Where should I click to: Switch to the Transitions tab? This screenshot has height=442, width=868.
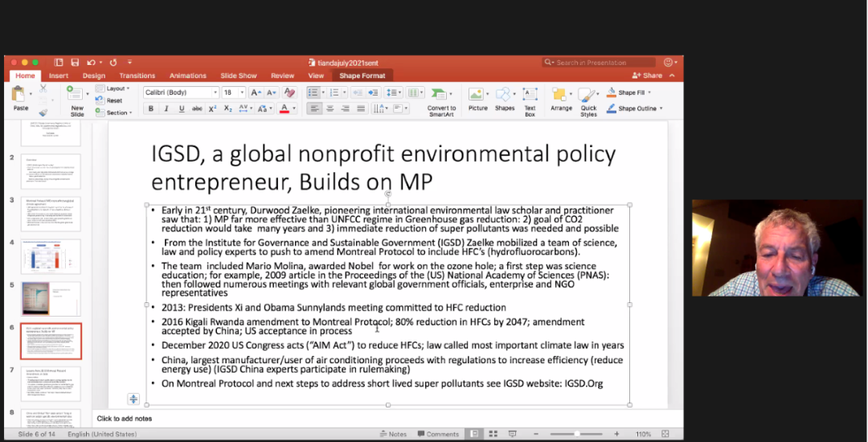137,76
